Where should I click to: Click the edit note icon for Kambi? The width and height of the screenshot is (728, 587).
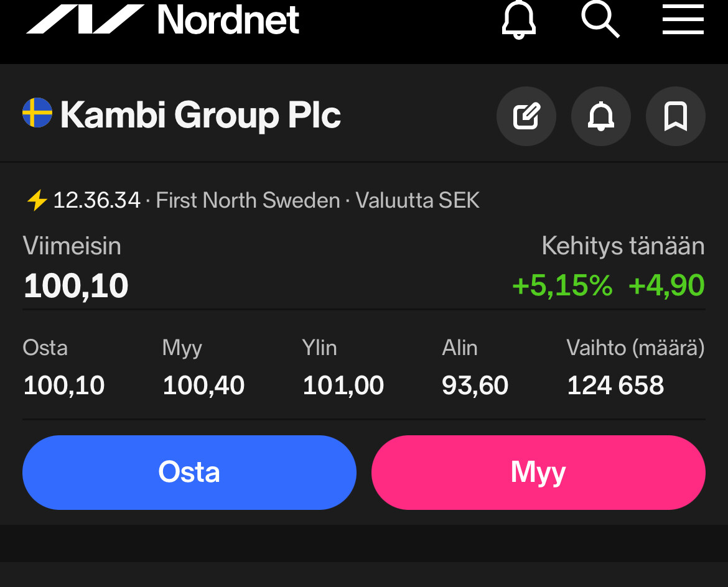(x=526, y=116)
